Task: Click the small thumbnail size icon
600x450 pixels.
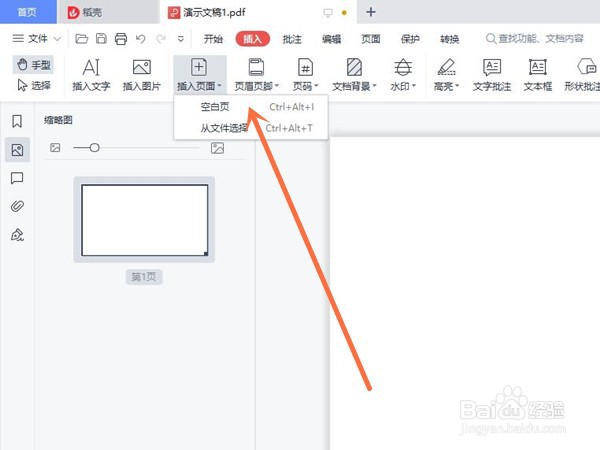Action: click(x=55, y=148)
